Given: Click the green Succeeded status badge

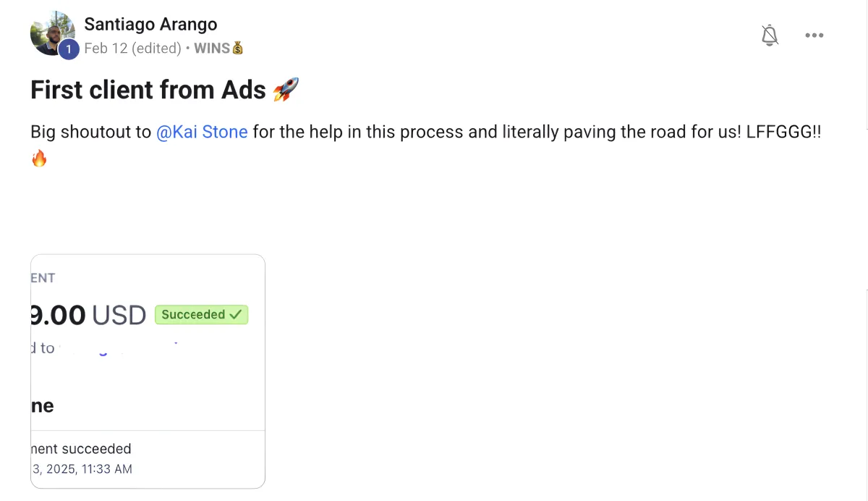Looking at the screenshot, I should click(201, 315).
